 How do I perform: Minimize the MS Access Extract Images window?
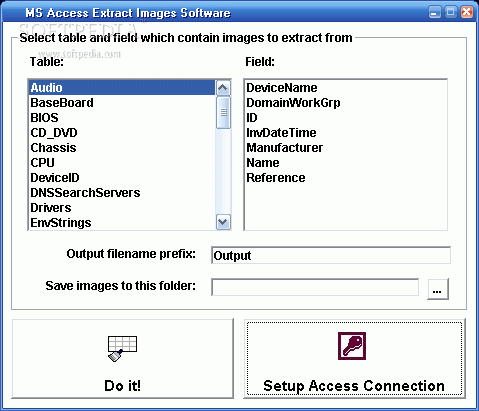(434, 12)
